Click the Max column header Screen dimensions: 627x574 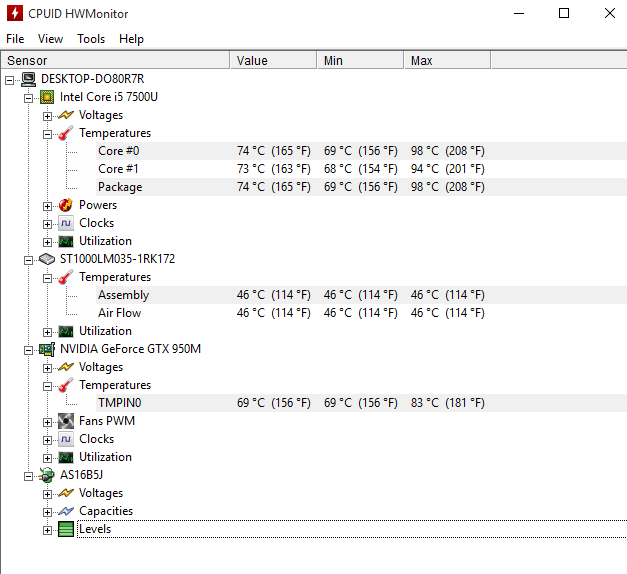[x=447, y=60]
